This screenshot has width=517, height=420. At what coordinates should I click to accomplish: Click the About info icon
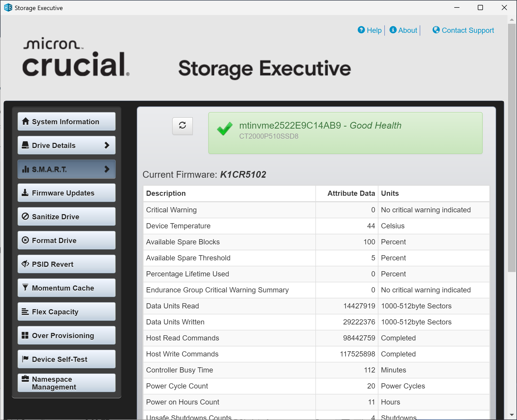[393, 30]
